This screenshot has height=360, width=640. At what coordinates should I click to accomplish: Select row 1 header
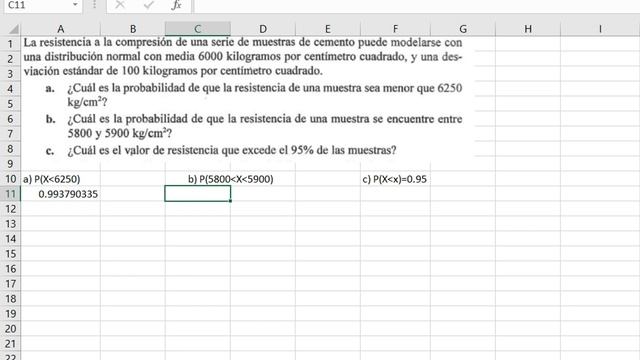[x=10, y=44]
